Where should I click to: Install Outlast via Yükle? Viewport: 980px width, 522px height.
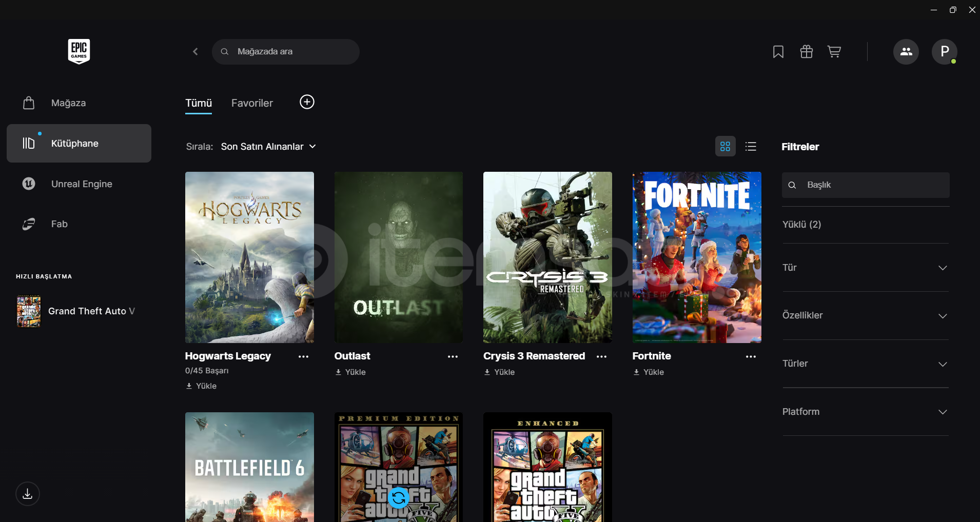click(x=350, y=372)
